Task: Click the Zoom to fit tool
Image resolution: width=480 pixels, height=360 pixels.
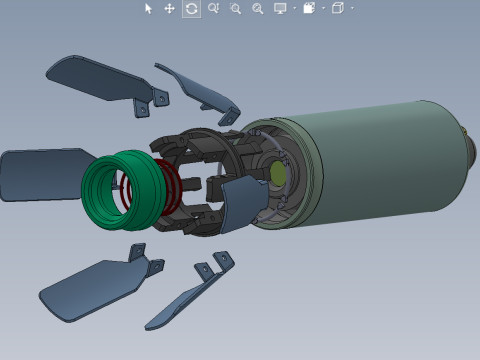Action: (257, 9)
